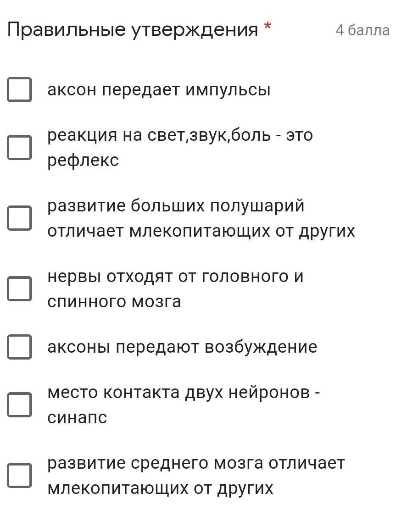Click the text 'реакция на свет,звук,боль - это'
Screen dimensions: 418x532
point(180,135)
